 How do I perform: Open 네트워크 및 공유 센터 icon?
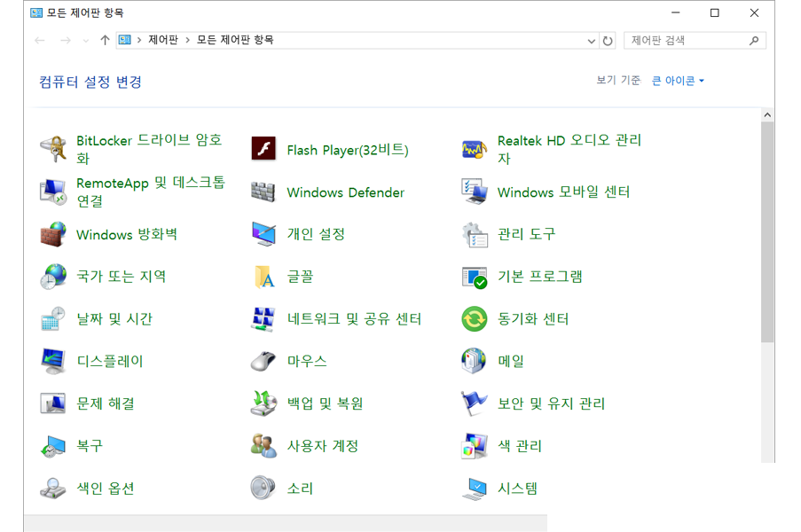[263, 319]
